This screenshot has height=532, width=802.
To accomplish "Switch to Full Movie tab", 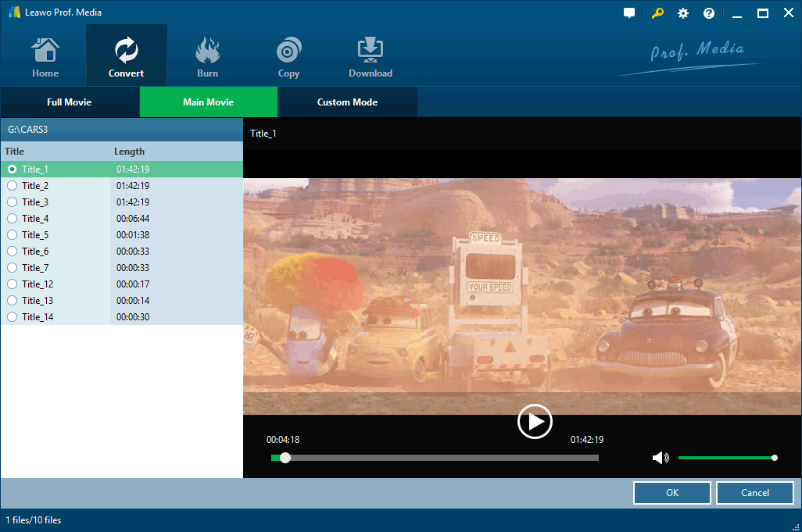I will coord(70,102).
